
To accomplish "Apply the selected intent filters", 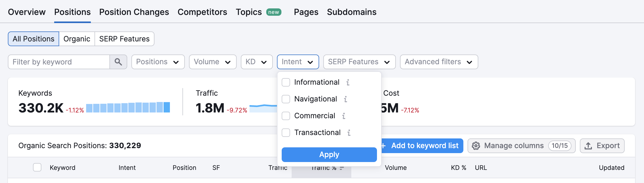I will coord(329,155).
